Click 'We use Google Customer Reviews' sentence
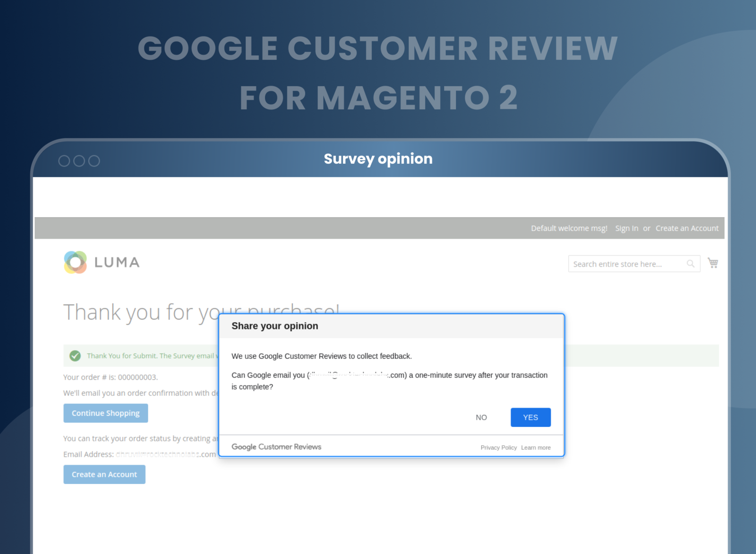 coord(321,356)
